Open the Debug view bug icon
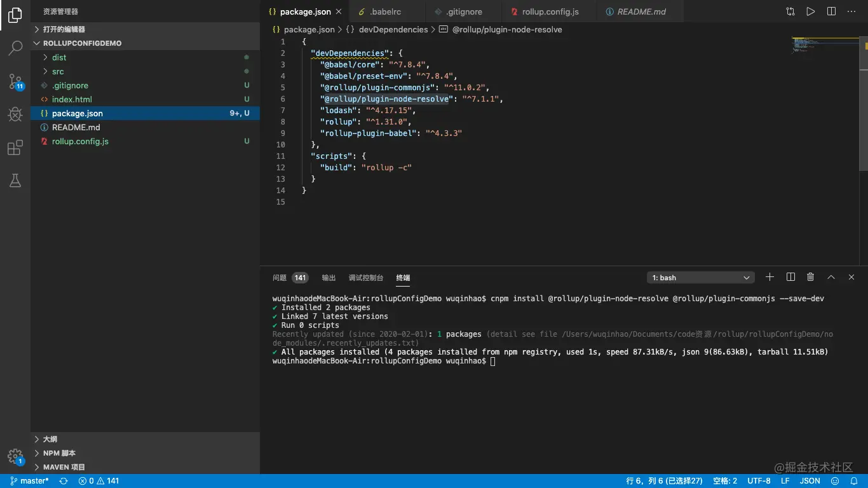 (x=15, y=114)
